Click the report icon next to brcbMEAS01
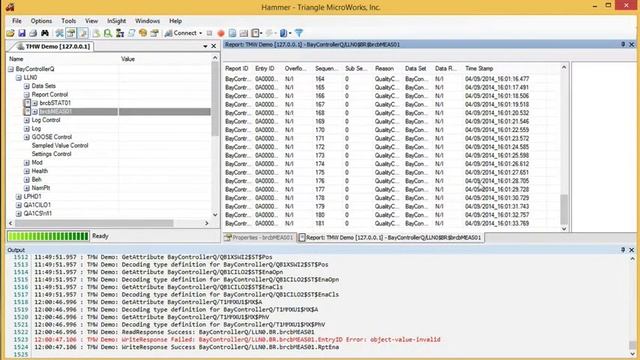640x360 pixels. 27,111
